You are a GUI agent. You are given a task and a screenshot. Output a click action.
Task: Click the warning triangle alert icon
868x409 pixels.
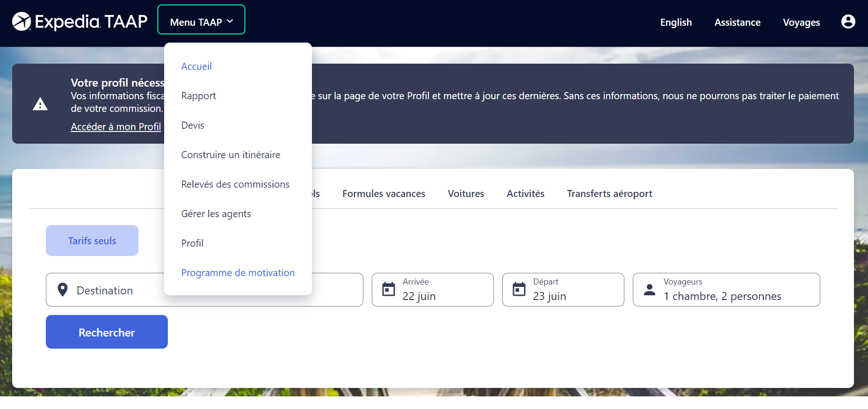point(40,104)
